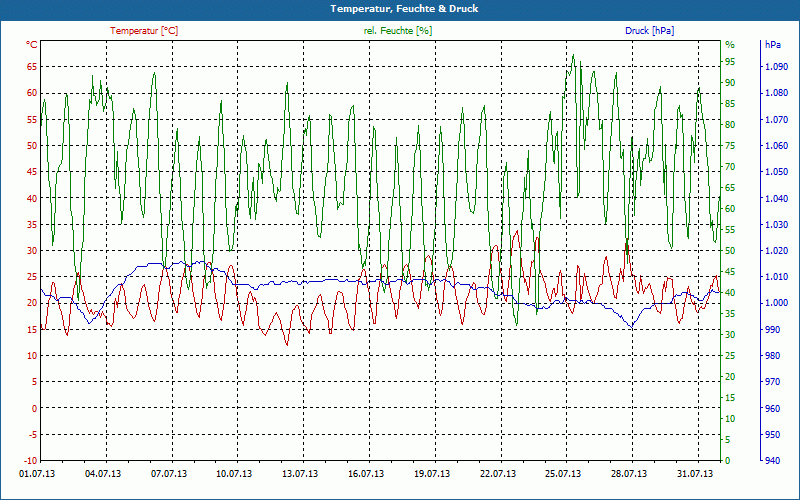
Task: Click the red temperature tick value -5
Action: click(32, 435)
